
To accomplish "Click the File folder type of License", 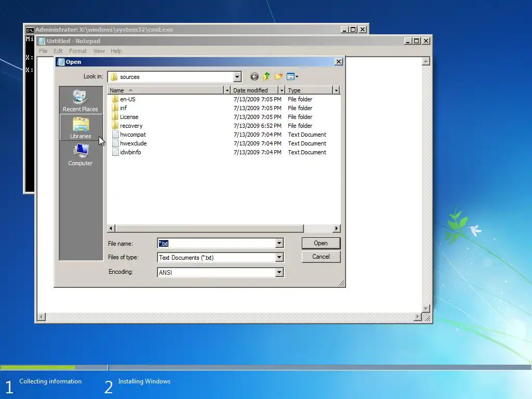I will tap(300, 117).
